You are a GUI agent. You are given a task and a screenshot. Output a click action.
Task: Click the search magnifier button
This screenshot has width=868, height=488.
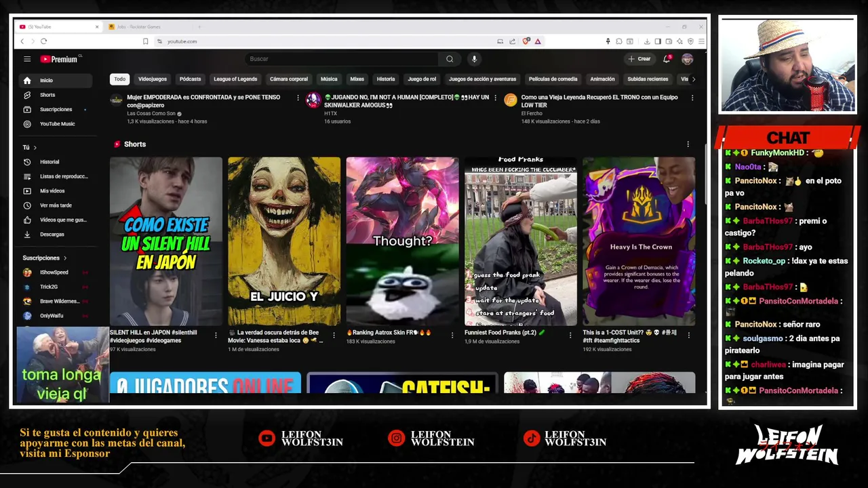[450, 59]
